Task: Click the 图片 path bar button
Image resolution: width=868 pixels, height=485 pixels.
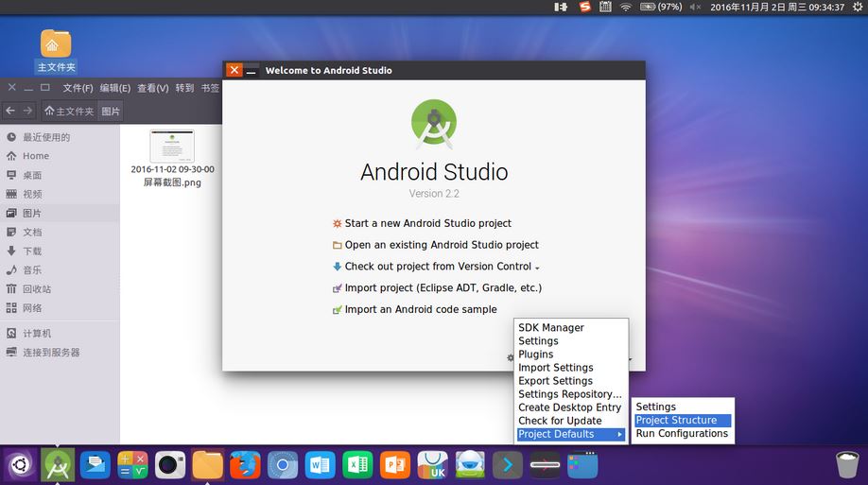Action: pos(111,112)
